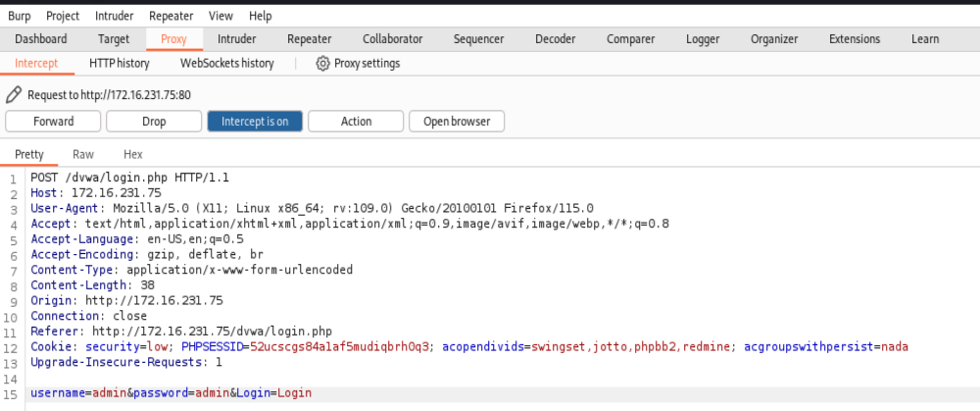980x411 pixels.
Task: Open the Extensions tab
Action: coord(855,39)
